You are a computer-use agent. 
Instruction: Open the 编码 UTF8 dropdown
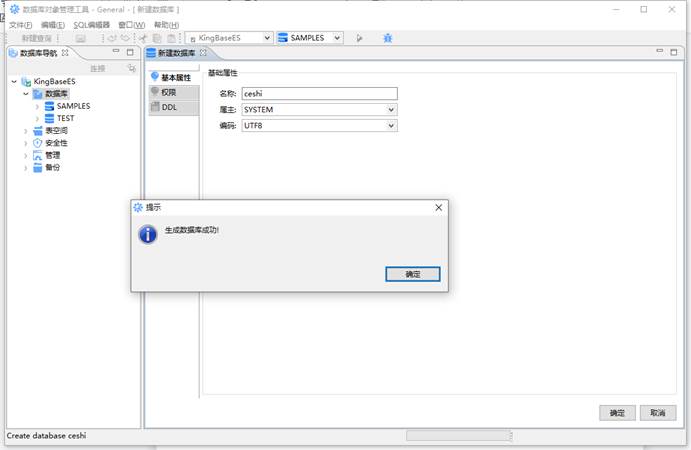[390, 126]
